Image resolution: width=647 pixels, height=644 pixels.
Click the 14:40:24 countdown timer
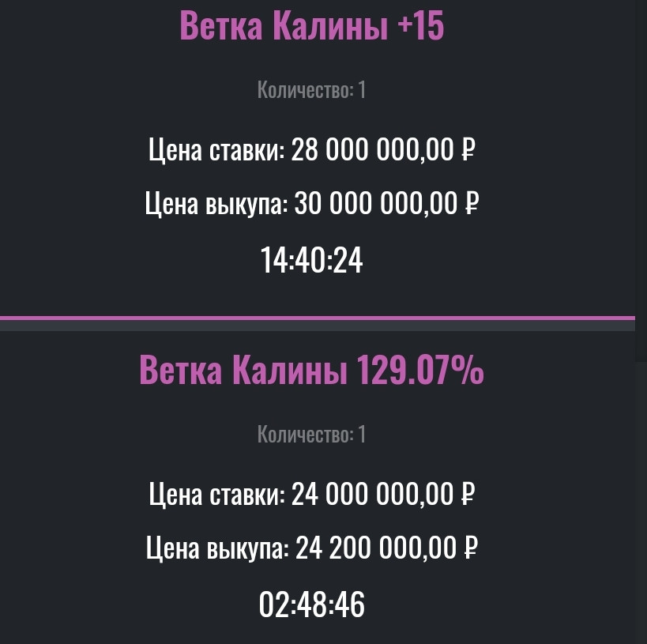[311, 260]
